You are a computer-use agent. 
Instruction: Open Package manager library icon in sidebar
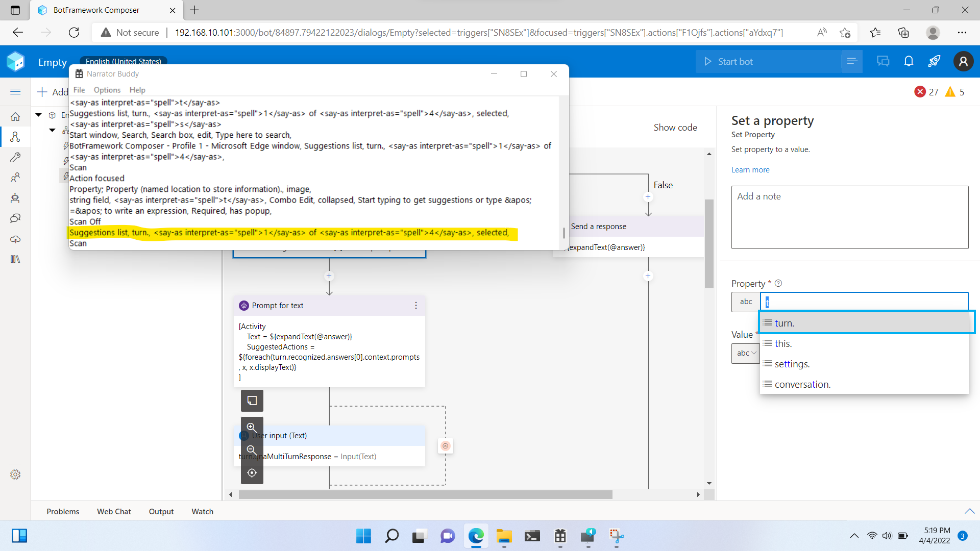pyautogui.click(x=15, y=260)
